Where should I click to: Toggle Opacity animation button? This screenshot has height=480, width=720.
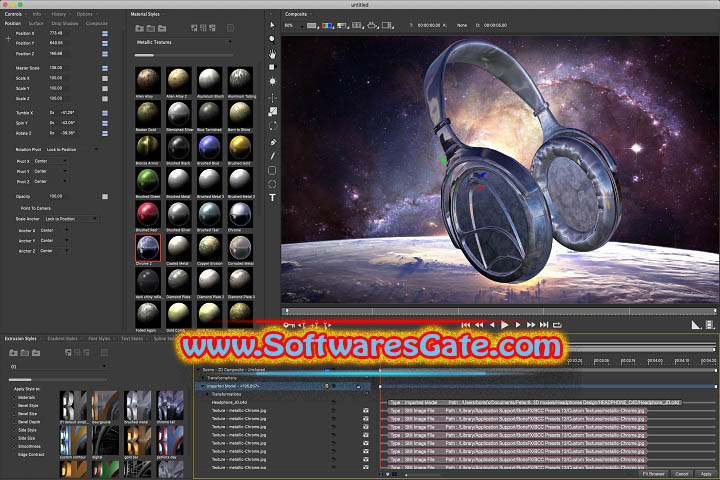click(105, 197)
